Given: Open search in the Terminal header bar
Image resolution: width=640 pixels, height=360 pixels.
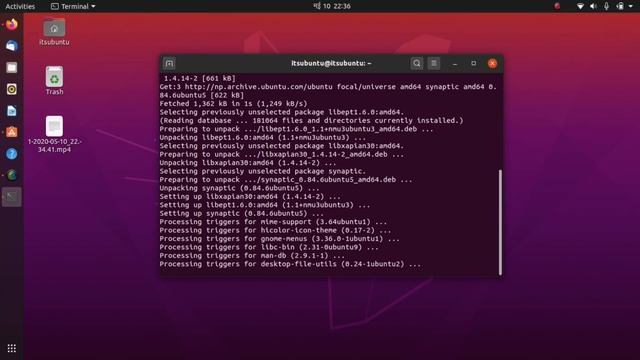Looking at the screenshot, I should coord(417,63).
